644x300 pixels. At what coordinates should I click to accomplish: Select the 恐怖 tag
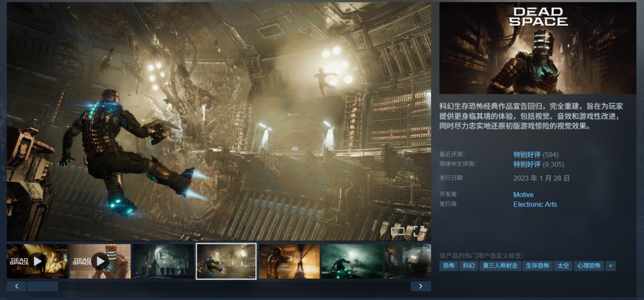(x=449, y=265)
